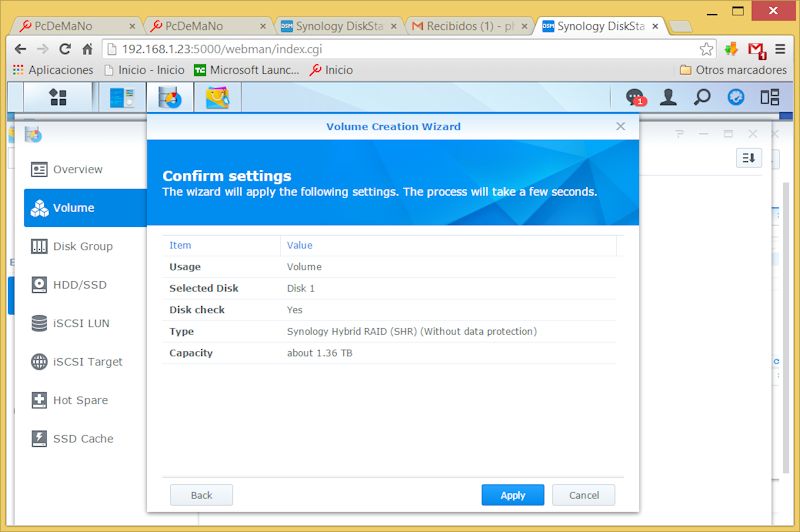The height and width of the screenshot is (532, 800).
Task: Select Storage Manager taskbar icon
Action: (x=170, y=97)
